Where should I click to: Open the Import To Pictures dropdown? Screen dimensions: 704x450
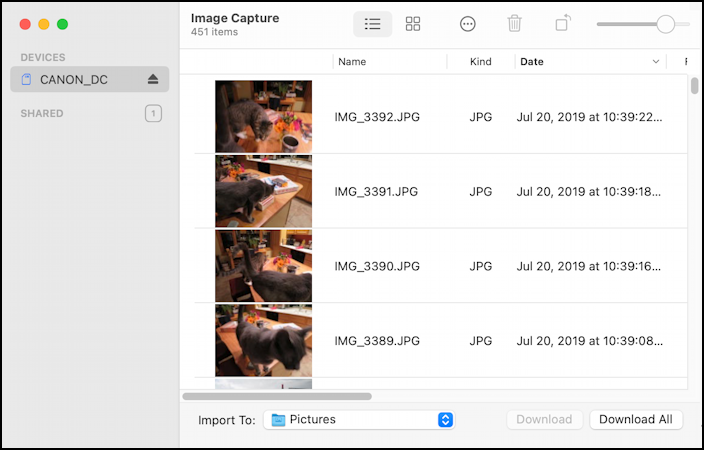[x=446, y=420]
